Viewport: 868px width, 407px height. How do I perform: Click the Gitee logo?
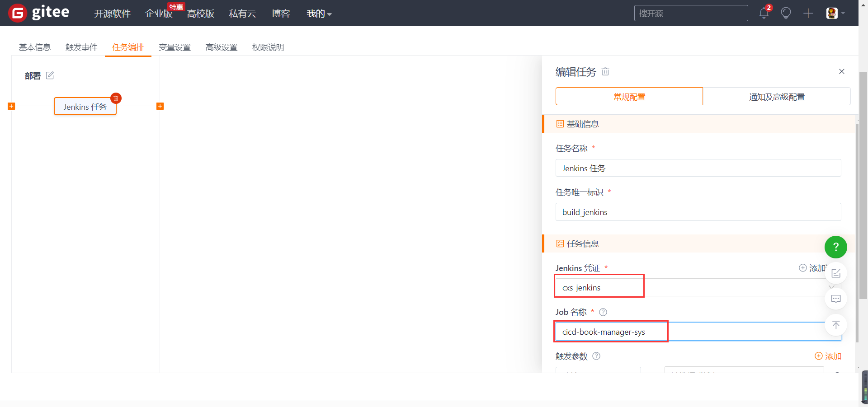click(39, 13)
